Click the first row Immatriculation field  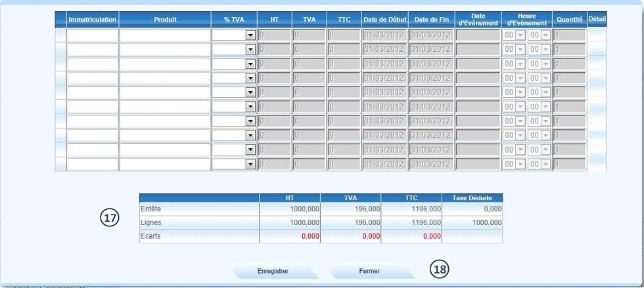pos(93,35)
